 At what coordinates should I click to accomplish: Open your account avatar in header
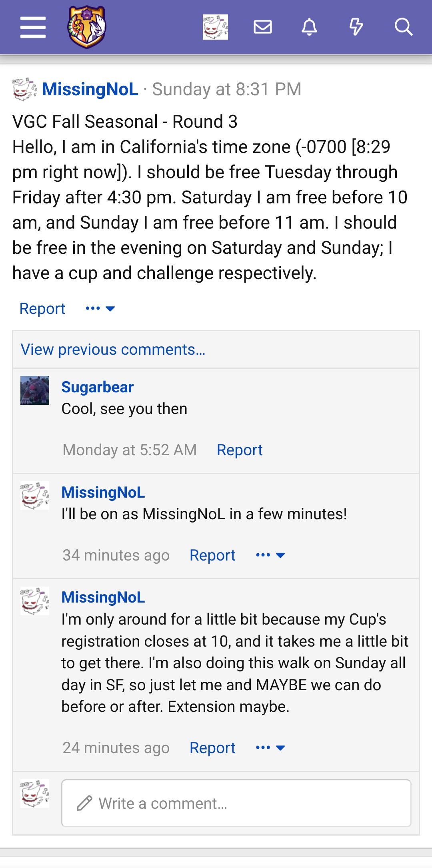(215, 27)
